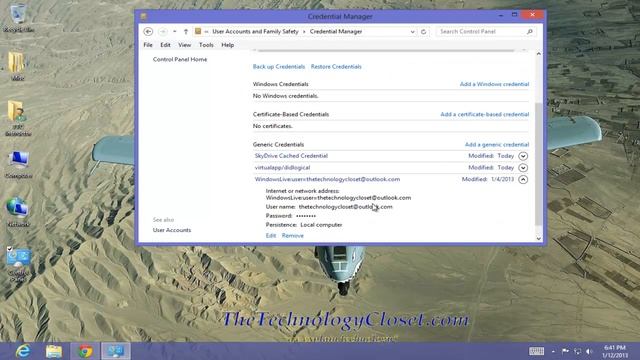Click the network tray icon
640x360 pixels.
click(x=578, y=351)
